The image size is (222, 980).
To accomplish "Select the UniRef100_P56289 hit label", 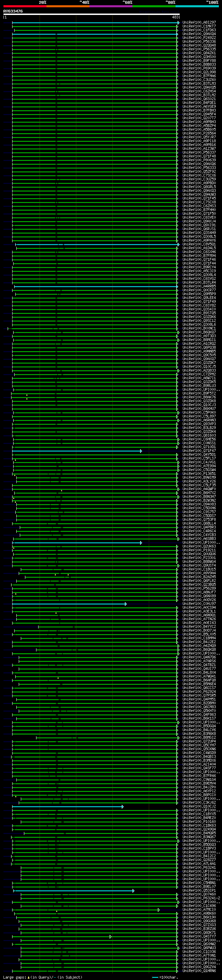I will pos(199,588).
